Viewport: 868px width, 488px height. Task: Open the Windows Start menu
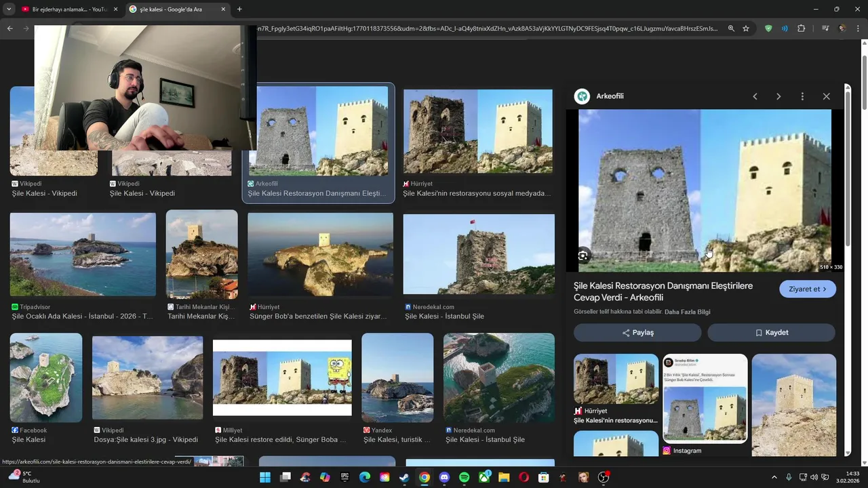point(265,478)
